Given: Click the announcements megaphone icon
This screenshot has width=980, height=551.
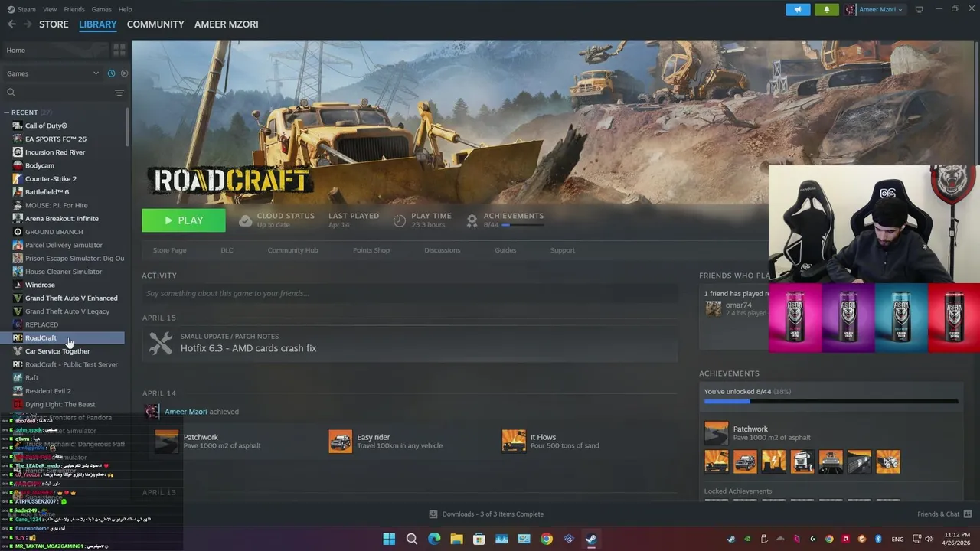Looking at the screenshot, I should pos(798,10).
